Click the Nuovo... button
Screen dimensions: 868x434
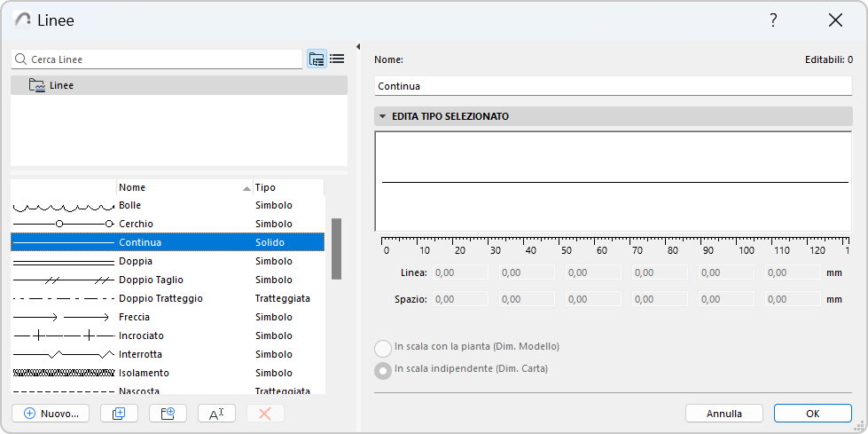click(x=51, y=414)
